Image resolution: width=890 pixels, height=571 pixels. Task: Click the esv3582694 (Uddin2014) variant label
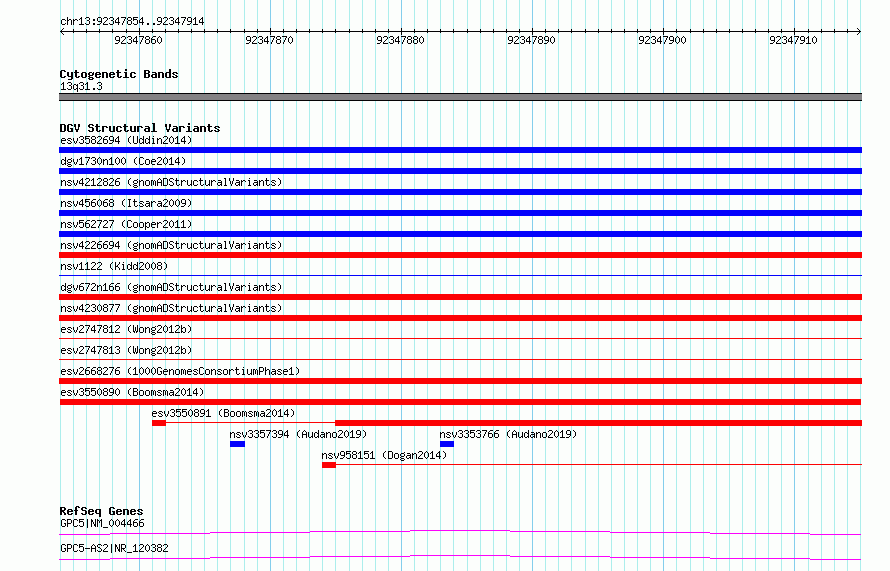tap(126, 140)
